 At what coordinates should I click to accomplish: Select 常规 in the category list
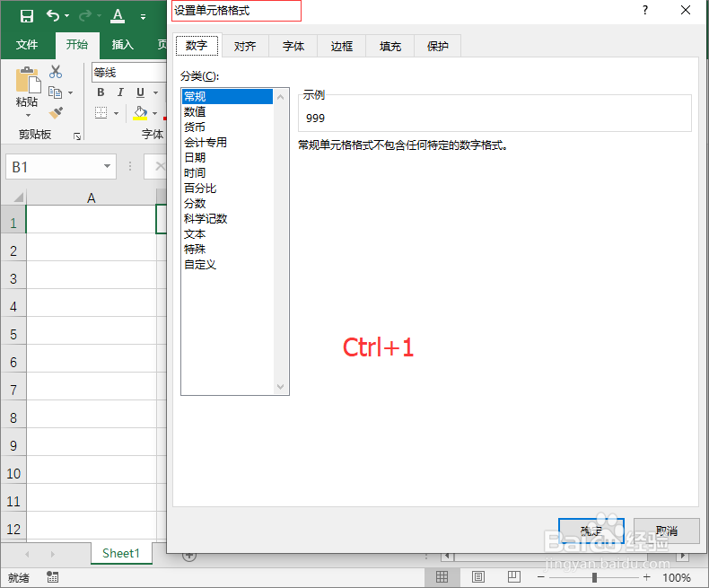[227, 96]
